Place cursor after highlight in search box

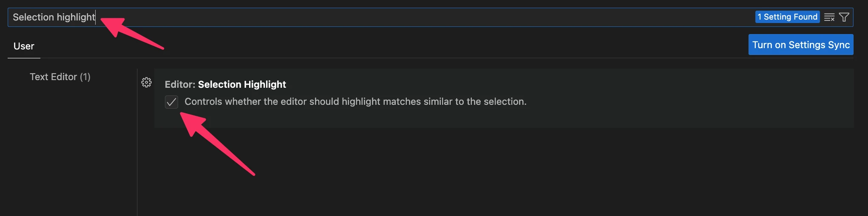pos(96,17)
